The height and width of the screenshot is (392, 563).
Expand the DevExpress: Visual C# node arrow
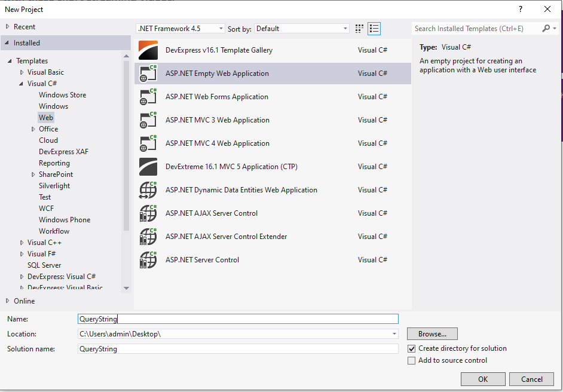22,277
